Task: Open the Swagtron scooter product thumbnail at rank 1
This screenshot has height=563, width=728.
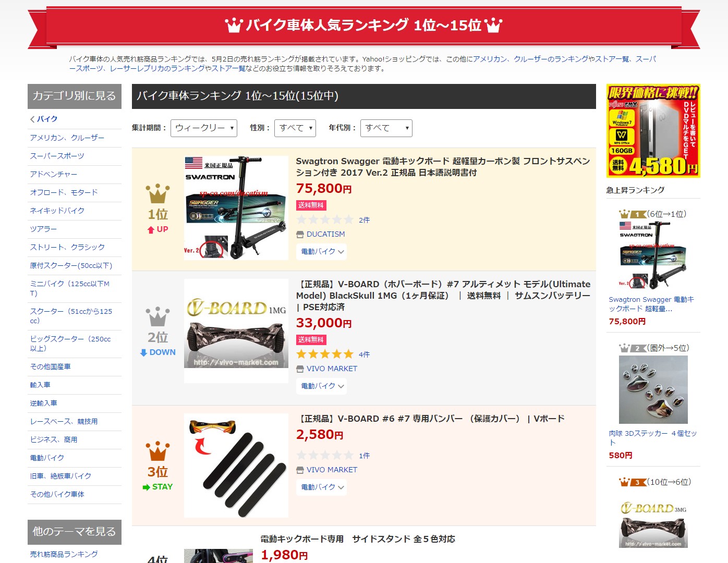Action: point(236,208)
